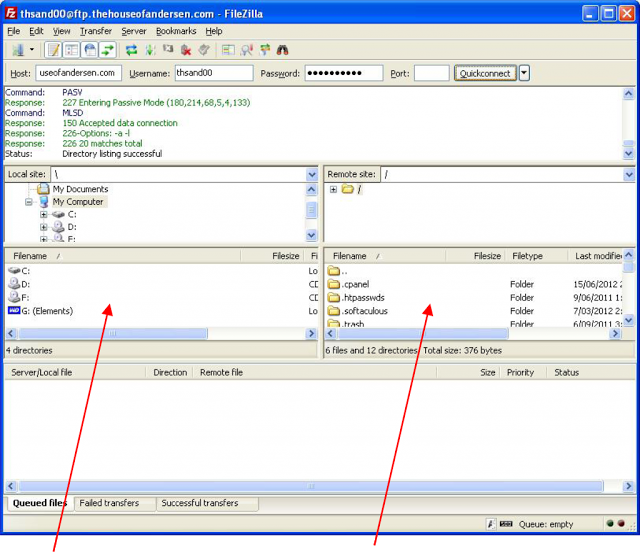The width and height of the screenshot is (640, 552).
Task: Select My Computer in local tree
Action: 78,202
